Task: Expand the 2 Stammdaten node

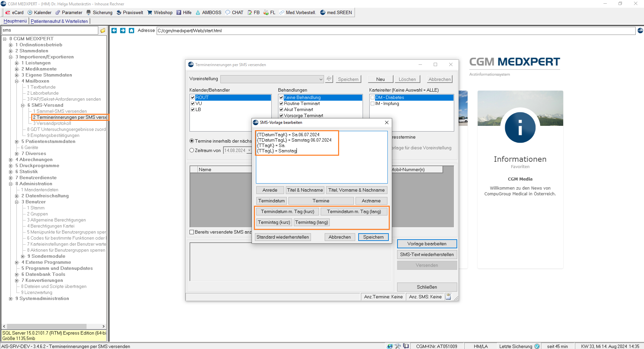Action: click(11, 51)
